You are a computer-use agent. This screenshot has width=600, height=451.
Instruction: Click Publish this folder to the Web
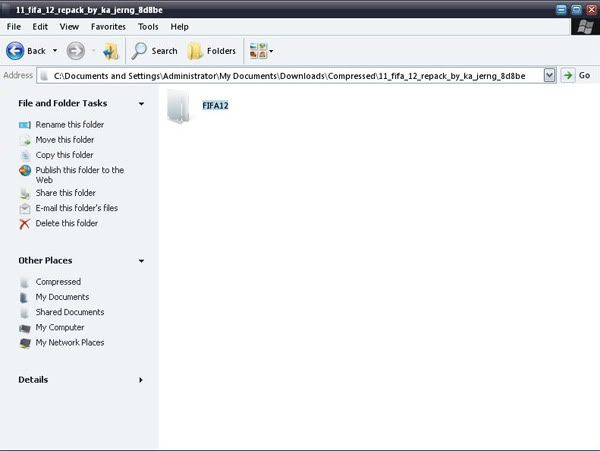pyautogui.click(x=80, y=175)
